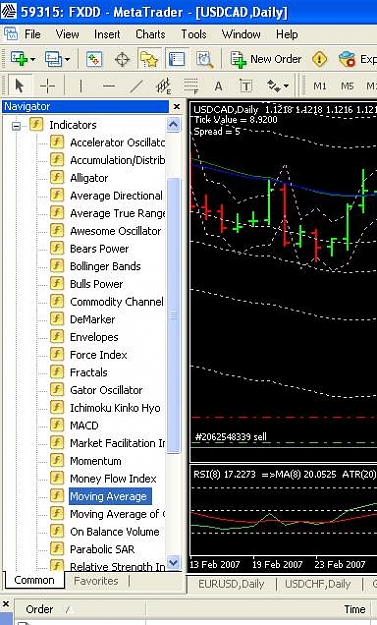Viewport: 377px width, 625px height.
Task: Select the horizontal line drawing tool
Action: (108, 86)
